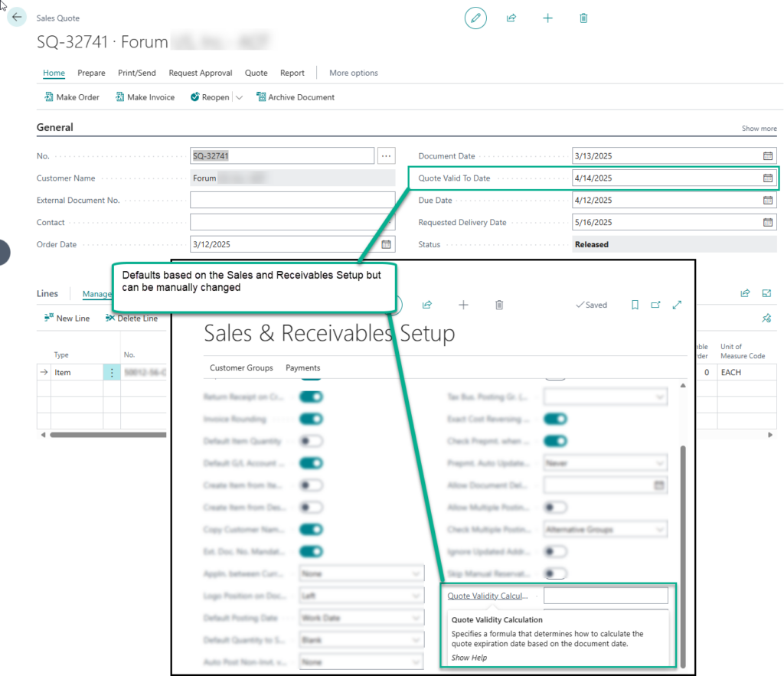Toggle the Default Item Quantity switch
The image size is (784, 676).
[311, 442]
